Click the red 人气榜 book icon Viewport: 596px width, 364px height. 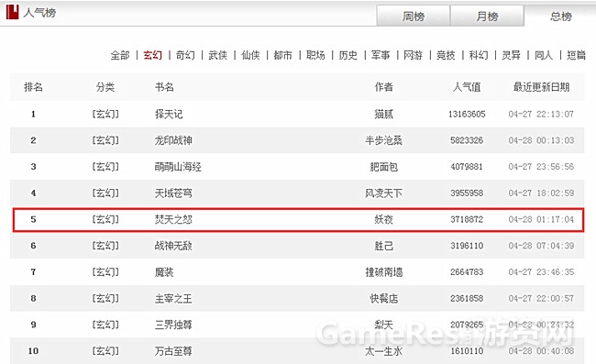coord(13,12)
